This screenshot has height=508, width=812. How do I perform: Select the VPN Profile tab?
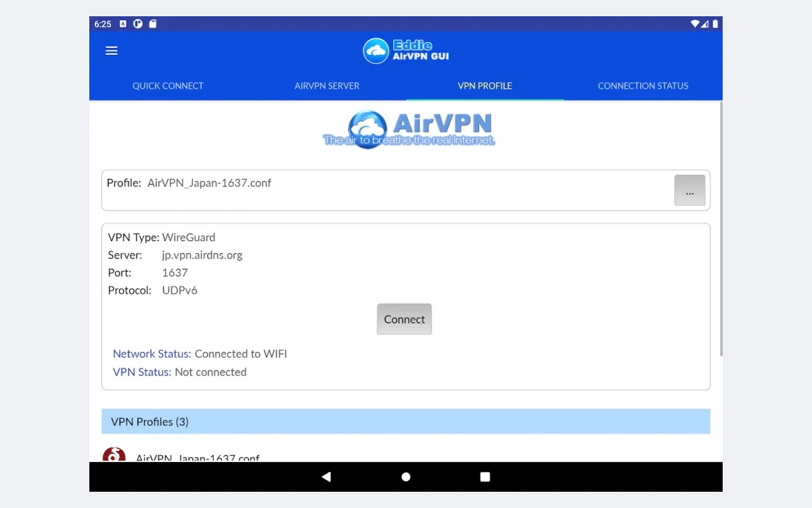[484, 86]
